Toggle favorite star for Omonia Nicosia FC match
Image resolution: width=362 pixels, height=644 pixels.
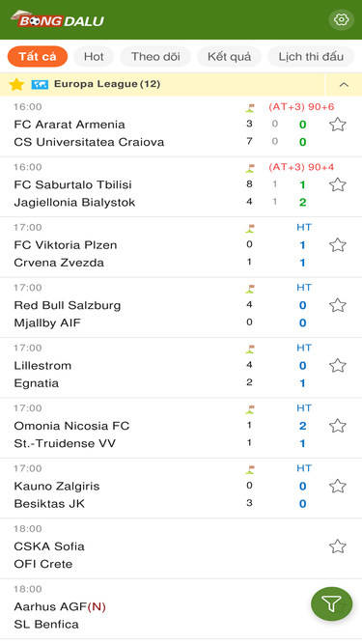(x=337, y=426)
